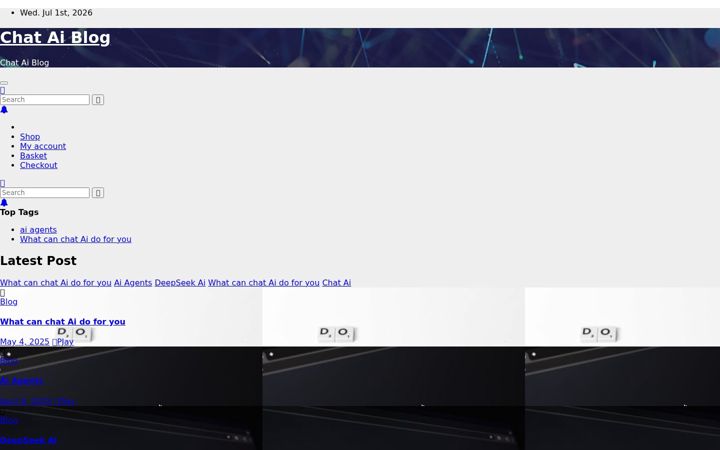The width and height of the screenshot is (720, 450).
Task: Open the Shop menu link
Action: pos(30,137)
